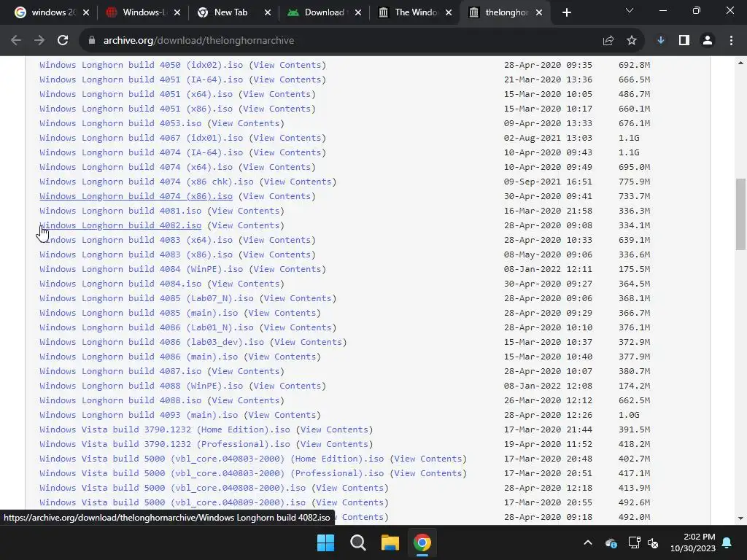Click the OneDrive cloud tray icon
The image size is (747, 560).
coord(611,542)
